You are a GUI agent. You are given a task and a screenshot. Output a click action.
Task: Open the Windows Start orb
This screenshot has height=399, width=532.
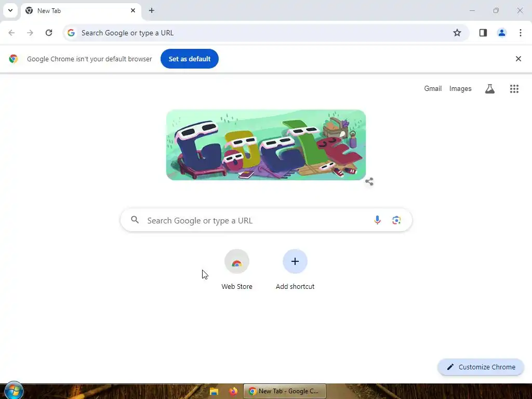[x=14, y=390]
